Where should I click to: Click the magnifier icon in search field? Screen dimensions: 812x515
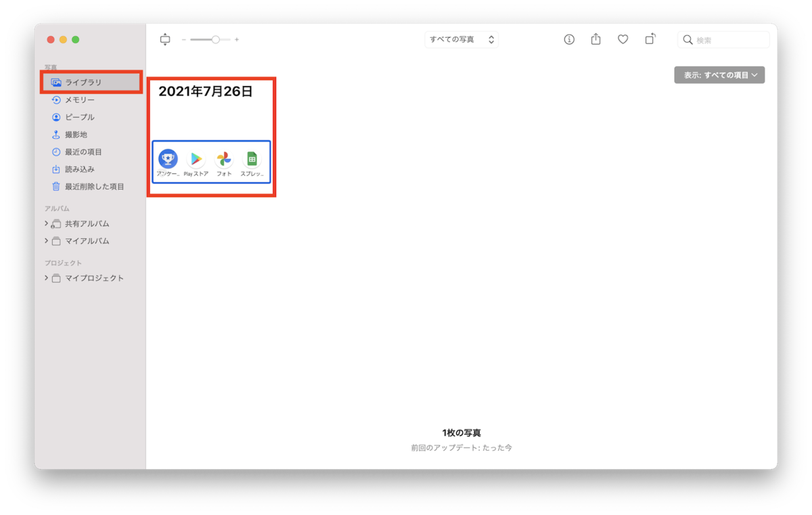point(687,40)
